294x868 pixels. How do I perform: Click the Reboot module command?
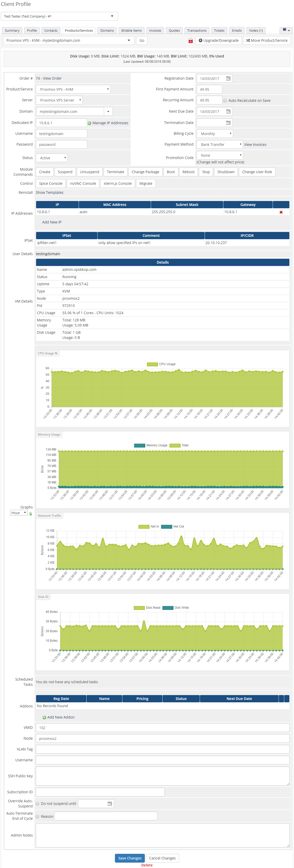click(x=189, y=172)
